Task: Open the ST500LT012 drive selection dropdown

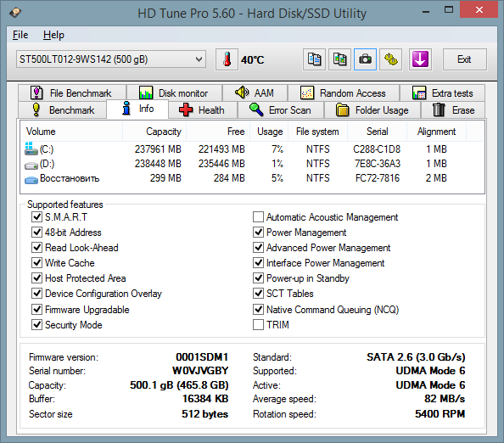Action: [111, 59]
